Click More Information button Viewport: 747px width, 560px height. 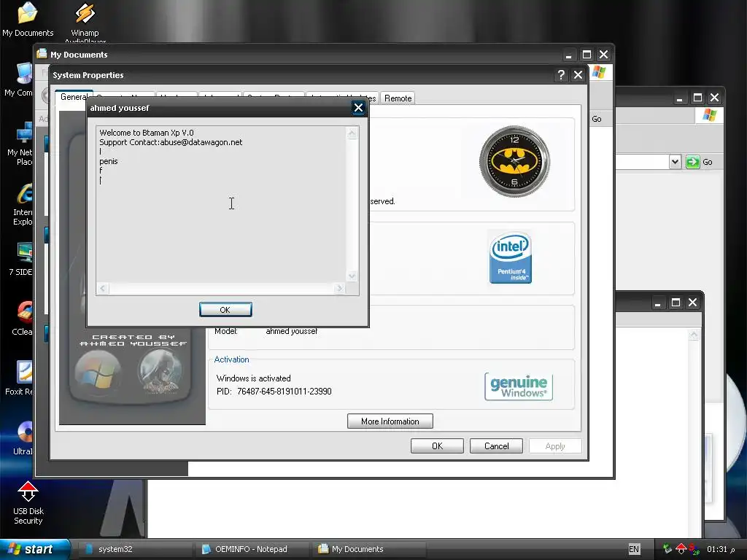point(390,421)
